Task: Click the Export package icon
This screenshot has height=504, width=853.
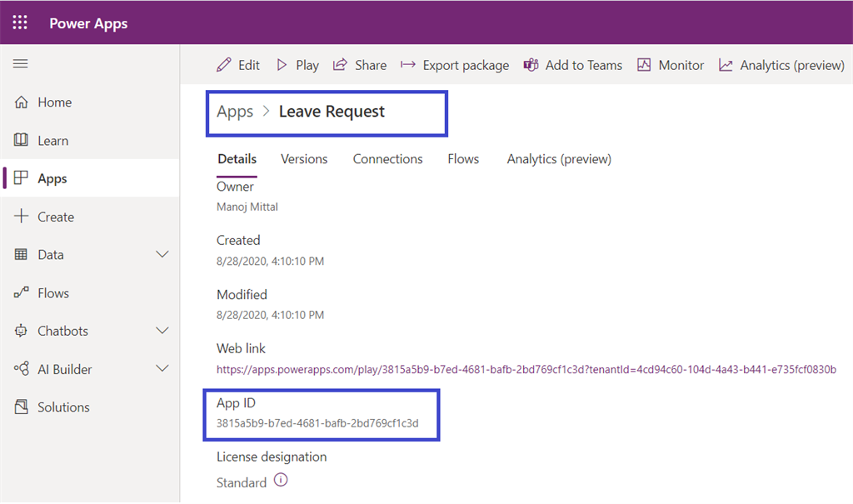Action: click(405, 64)
